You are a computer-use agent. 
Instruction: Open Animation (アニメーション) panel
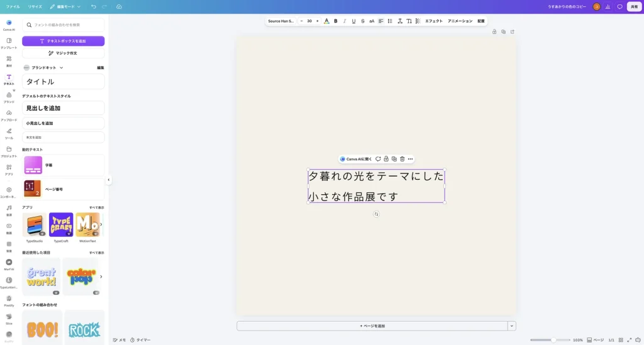(x=460, y=21)
